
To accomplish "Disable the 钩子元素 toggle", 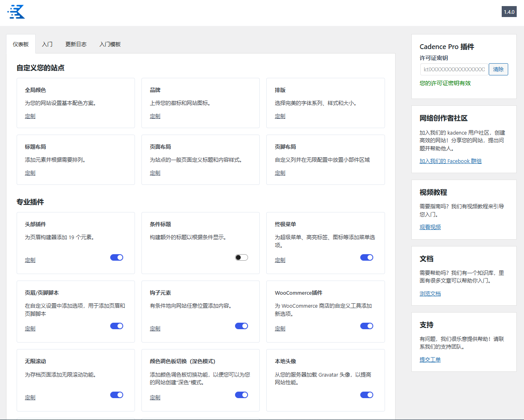I will [242, 326].
